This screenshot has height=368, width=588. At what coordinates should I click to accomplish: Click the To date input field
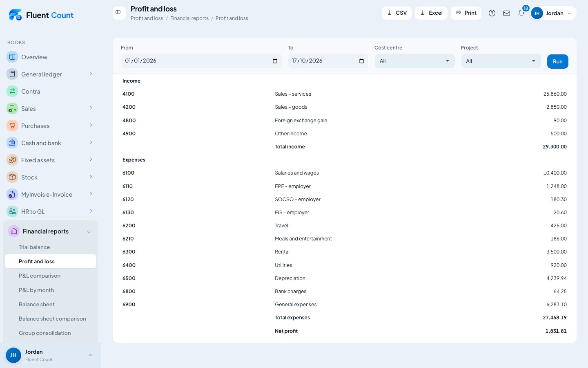328,61
